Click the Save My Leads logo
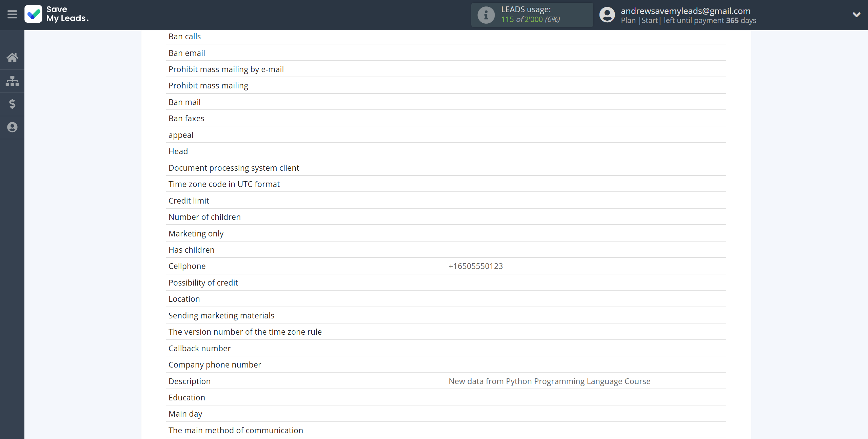 click(57, 14)
